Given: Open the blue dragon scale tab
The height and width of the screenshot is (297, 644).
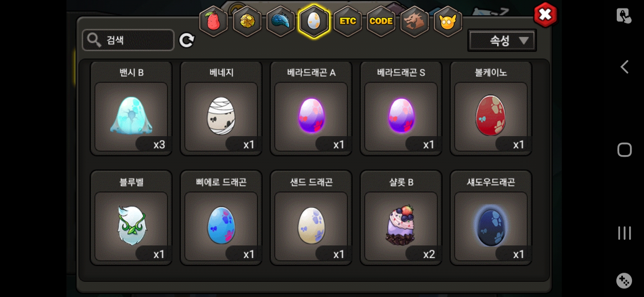Looking at the screenshot, I should tap(280, 21).
